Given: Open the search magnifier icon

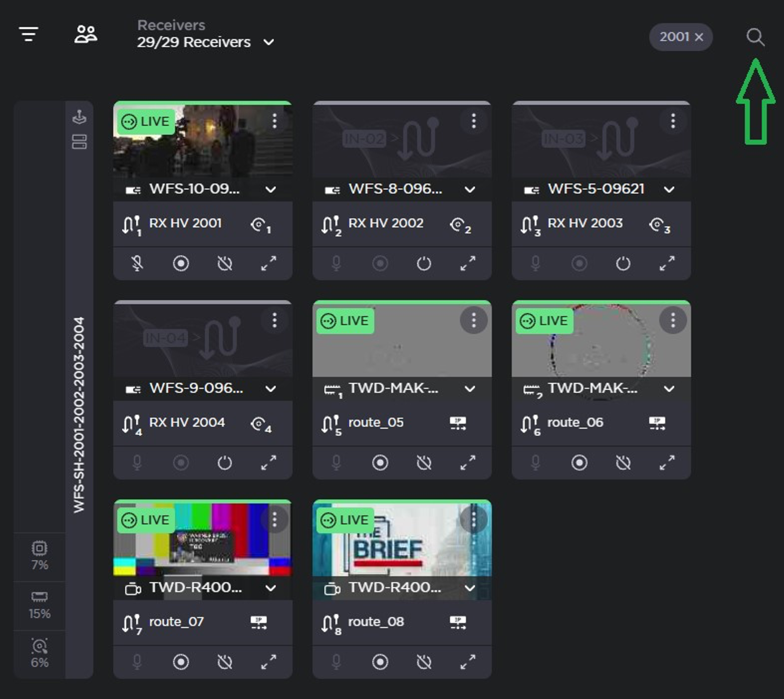Looking at the screenshot, I should tap(755, 37).
